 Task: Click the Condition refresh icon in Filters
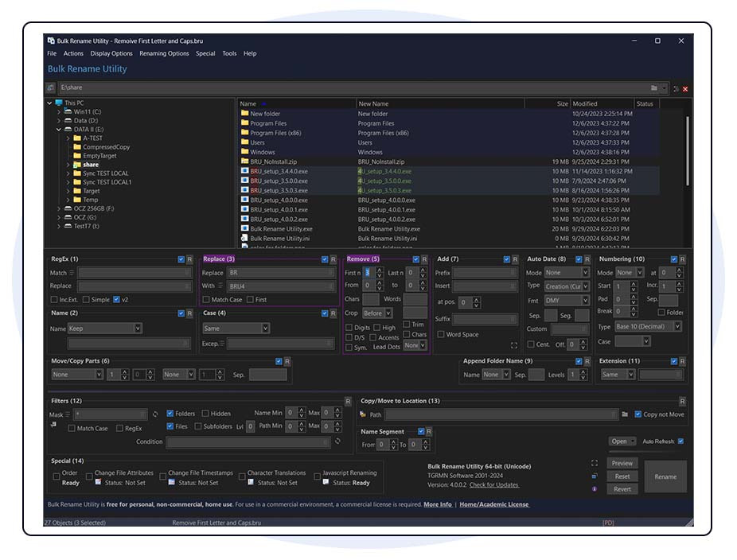[x=337, y=441]
